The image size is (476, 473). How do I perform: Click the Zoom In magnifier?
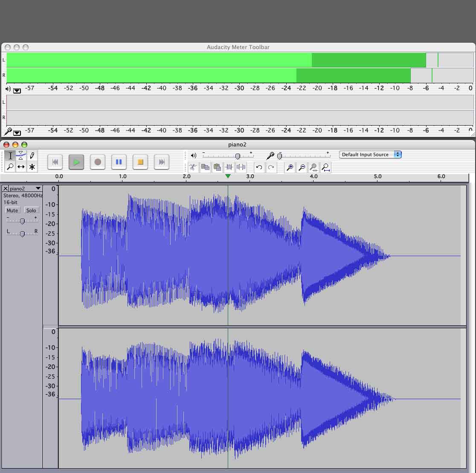pyautogui.click(x=290, y=167)
